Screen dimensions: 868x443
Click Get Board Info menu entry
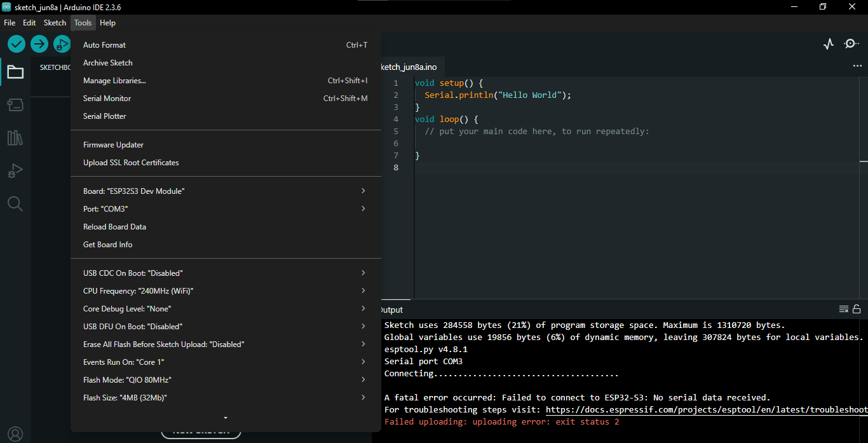108,245
